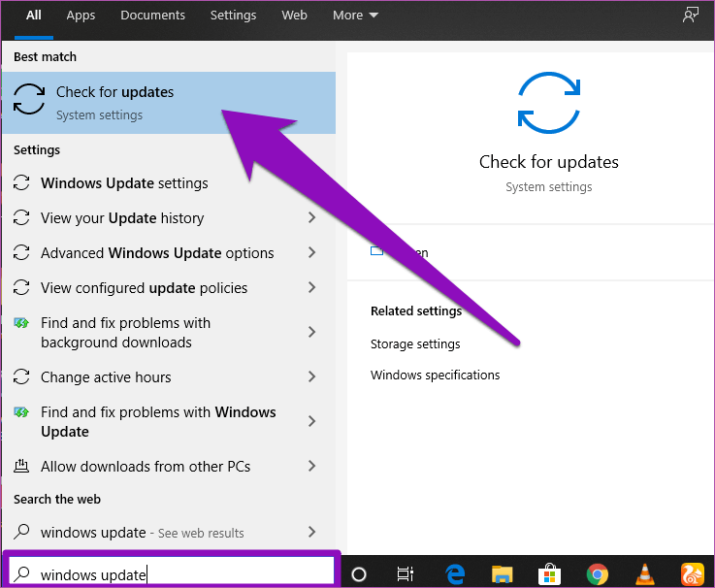This screenshot has width=715, height=588.
Task: Click the magnifier icon beside web results entry
Action: [x=21, y=532]
